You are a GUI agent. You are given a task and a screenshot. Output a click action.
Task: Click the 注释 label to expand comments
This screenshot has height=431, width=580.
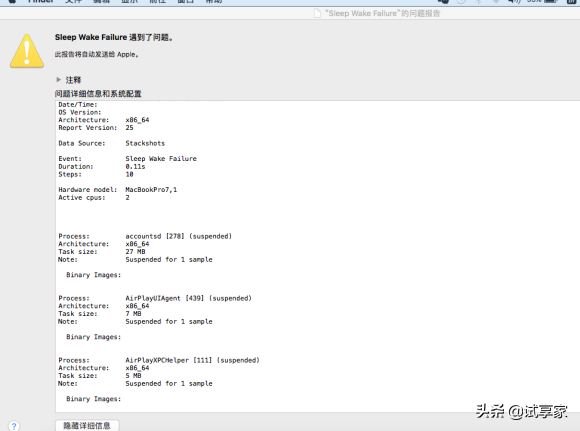point(73,80)
